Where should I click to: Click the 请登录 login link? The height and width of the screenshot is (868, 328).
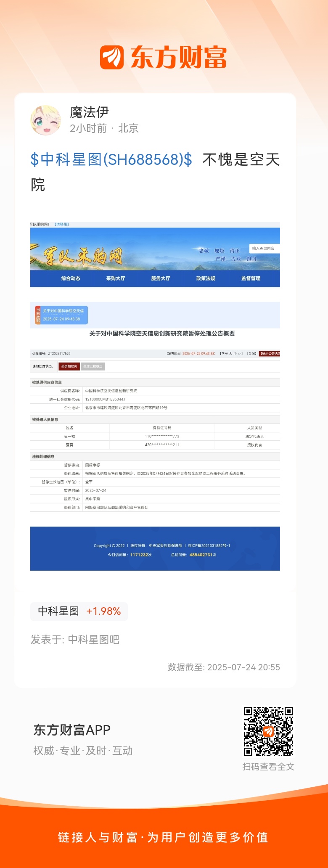61,225
